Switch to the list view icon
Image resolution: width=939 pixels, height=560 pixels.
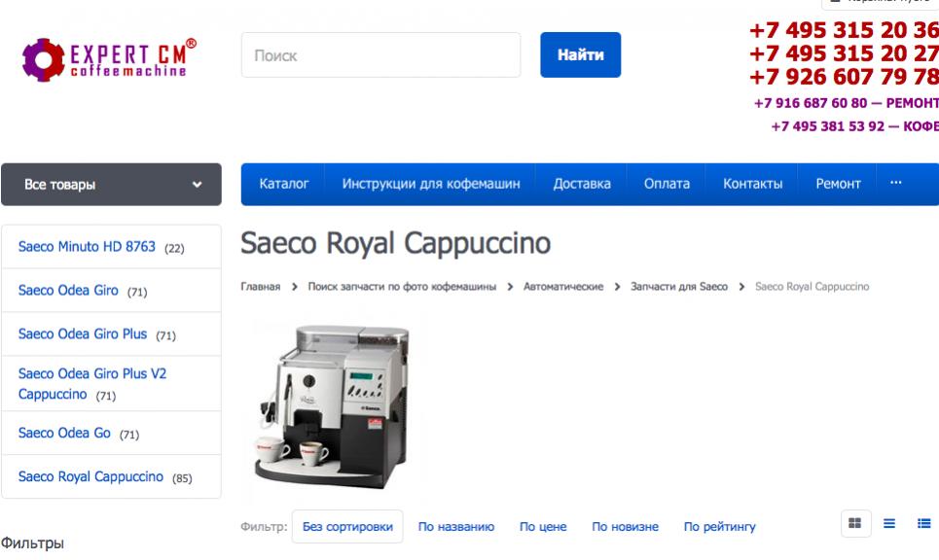[889, 523]
